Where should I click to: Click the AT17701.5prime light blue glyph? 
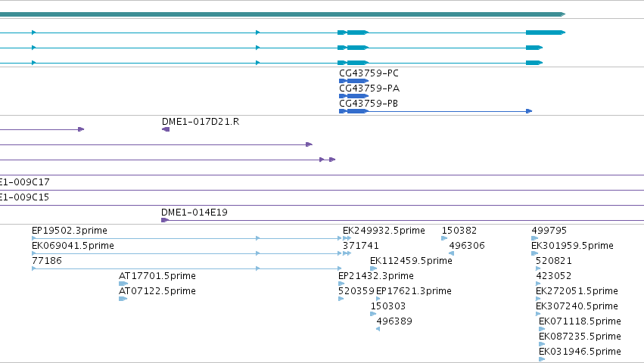click(x=123, y=284)
